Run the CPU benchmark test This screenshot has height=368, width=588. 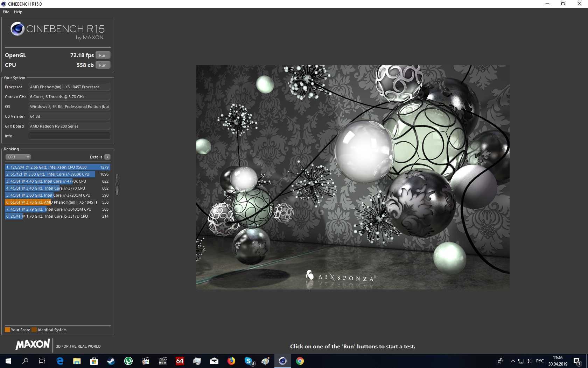pyautogui.click(x=103, y=65)
